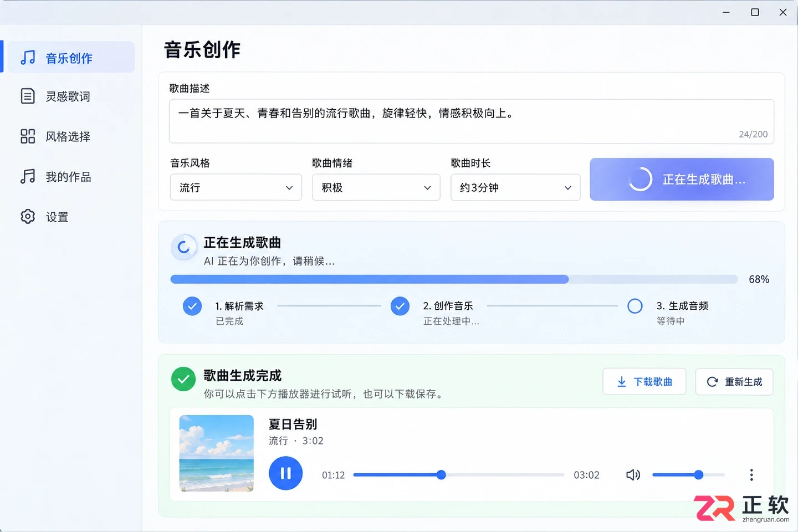The height and width of the screenshot is (532, 798).
Task: Click the document icon beside 灵感歌词
Action: [28, 96]
